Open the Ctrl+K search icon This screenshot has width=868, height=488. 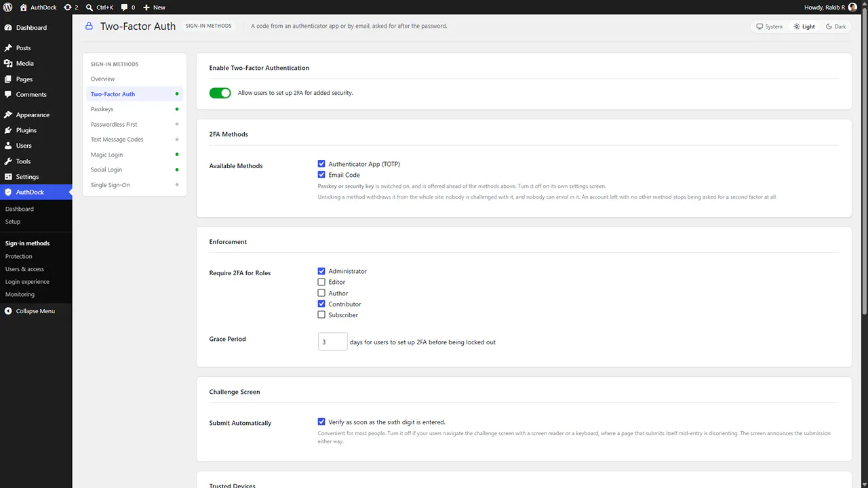[90, 7]
